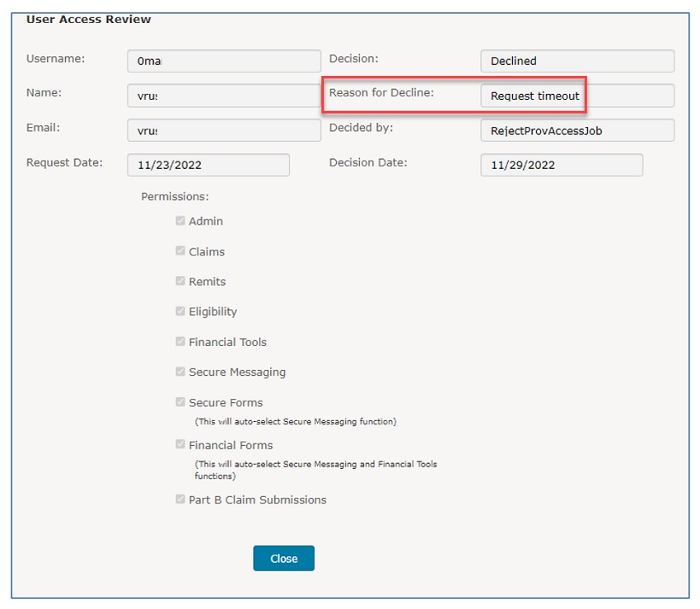Click the Close button
This screenshot has width=700, height=609.
(x=283, y=558)
